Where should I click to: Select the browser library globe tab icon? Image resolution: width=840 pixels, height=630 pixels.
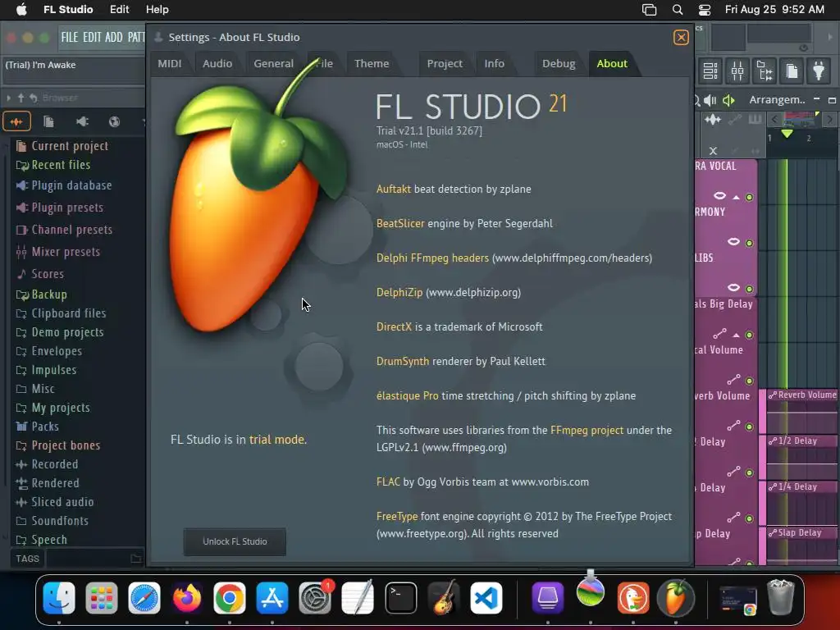click(114, 121)
